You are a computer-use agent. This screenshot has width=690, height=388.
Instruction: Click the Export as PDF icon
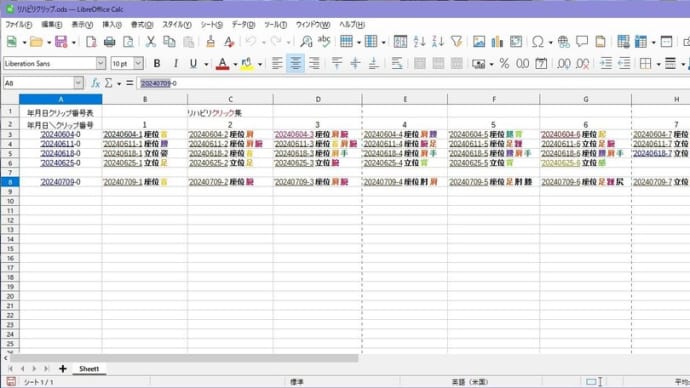(91, 42)
